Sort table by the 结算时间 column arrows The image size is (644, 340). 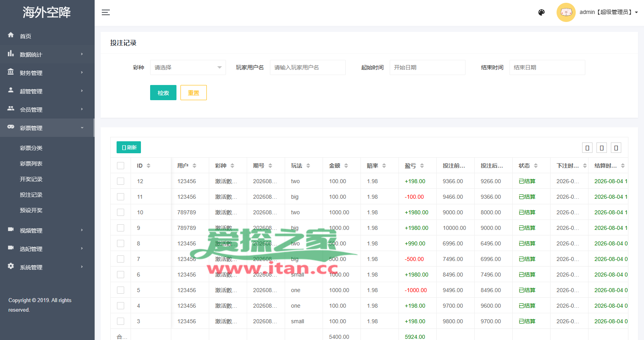pyautogui.click(x=623, y=166)
